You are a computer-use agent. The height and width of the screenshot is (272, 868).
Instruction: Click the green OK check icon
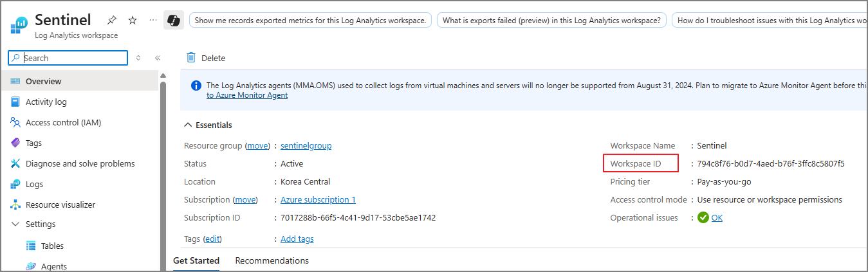pos(703,217)
